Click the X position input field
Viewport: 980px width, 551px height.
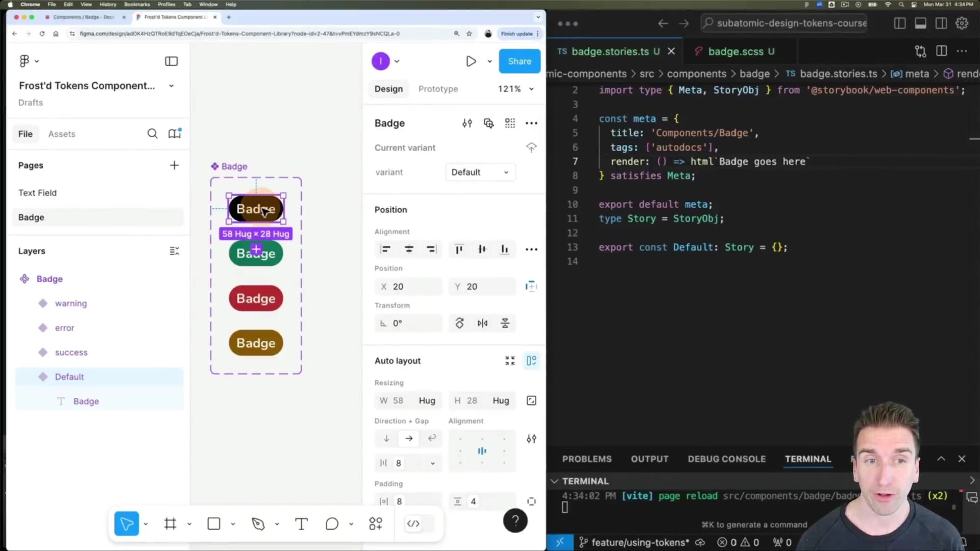(408, 287)
